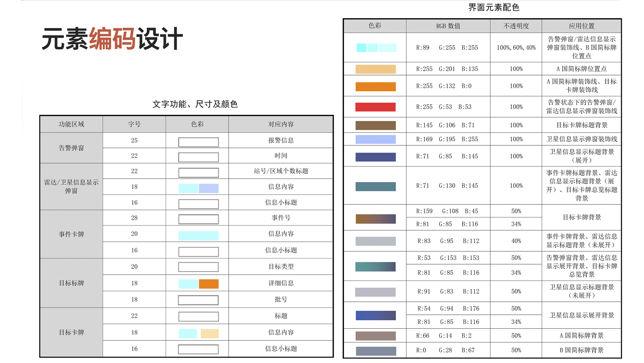Select the cyan swatch in the 详细信息 row

[x=188, y=284]
